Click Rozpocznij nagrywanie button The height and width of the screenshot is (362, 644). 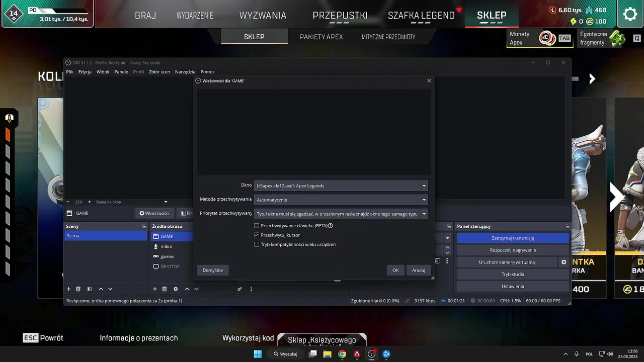coord(513,250)
